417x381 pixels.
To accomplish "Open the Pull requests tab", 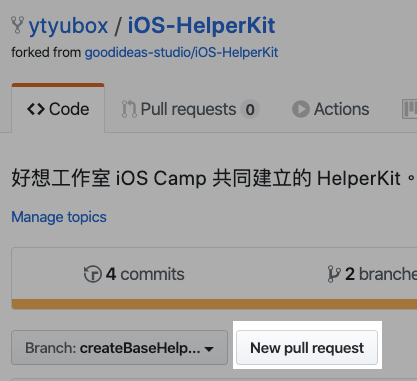I will point(190,109).
